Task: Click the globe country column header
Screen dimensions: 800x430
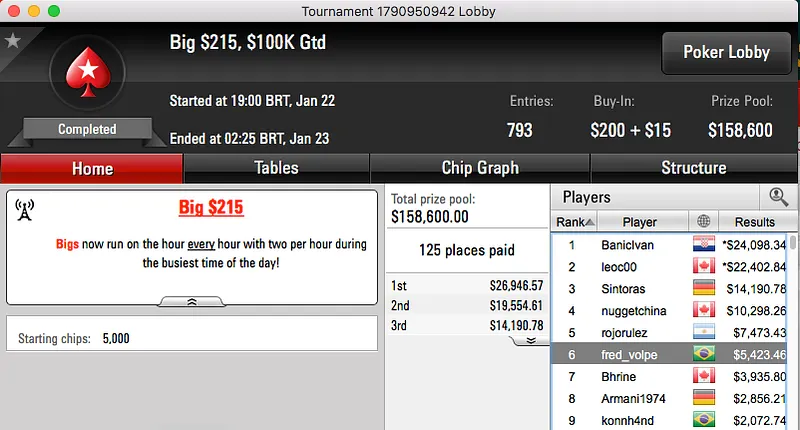Action: 703,222
